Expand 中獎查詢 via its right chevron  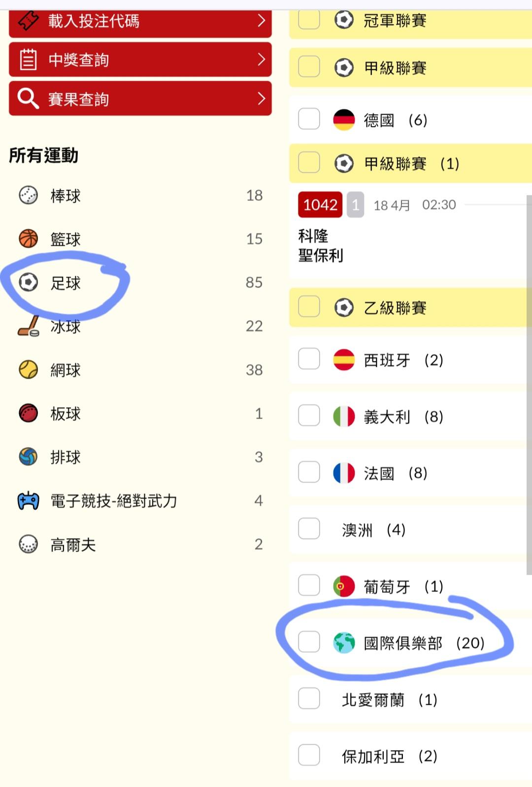[x=262, y=60]
